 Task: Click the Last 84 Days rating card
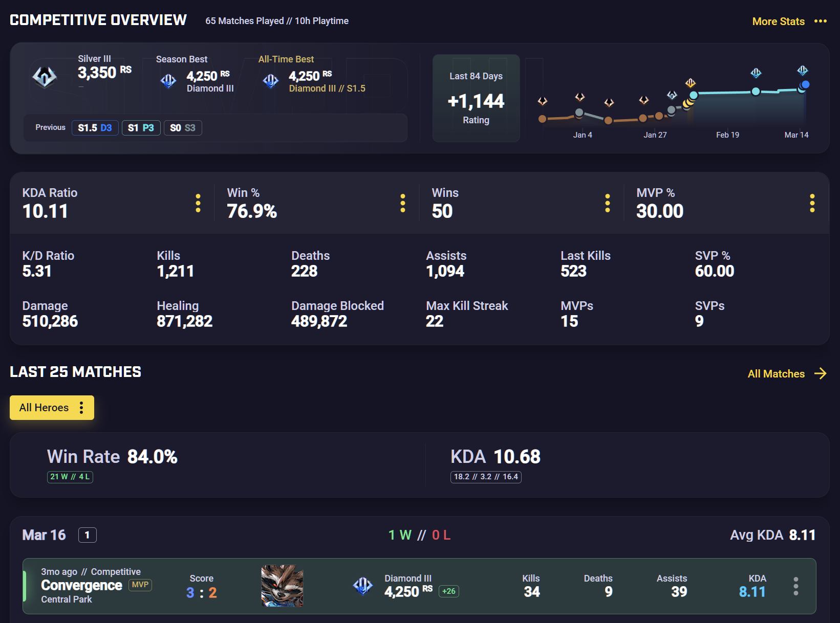pos(476,98)
